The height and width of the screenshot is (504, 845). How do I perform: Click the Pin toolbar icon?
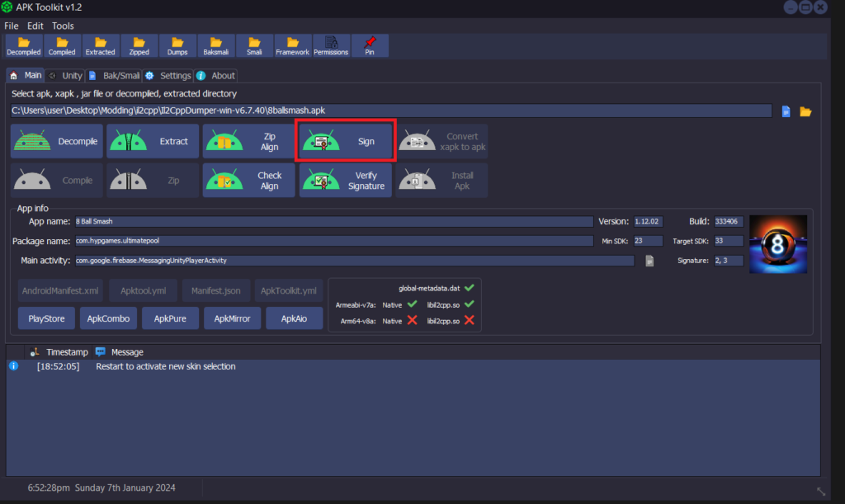370,46
